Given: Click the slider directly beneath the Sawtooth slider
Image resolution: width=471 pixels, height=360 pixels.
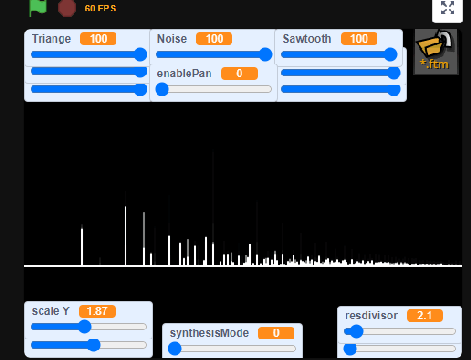Looking at the screenshot, I should pyautogui.click(x=341, y=73).
